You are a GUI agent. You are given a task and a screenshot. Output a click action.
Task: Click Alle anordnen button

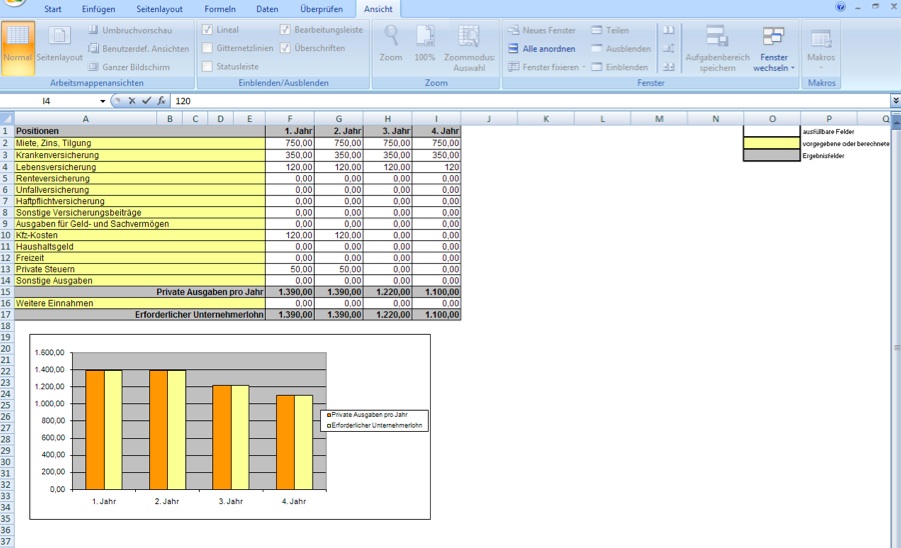pos(542,49)
